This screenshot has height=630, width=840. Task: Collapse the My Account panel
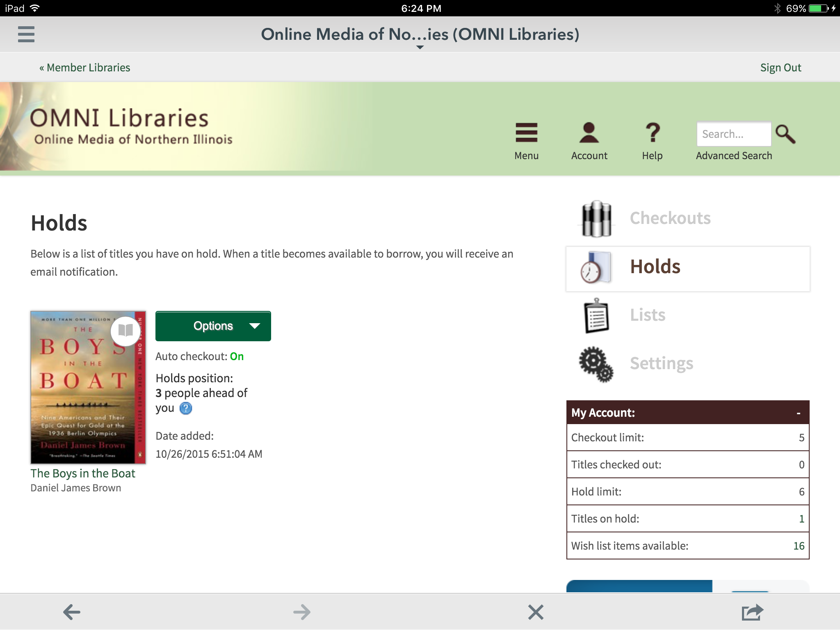(x=798, y=413)
